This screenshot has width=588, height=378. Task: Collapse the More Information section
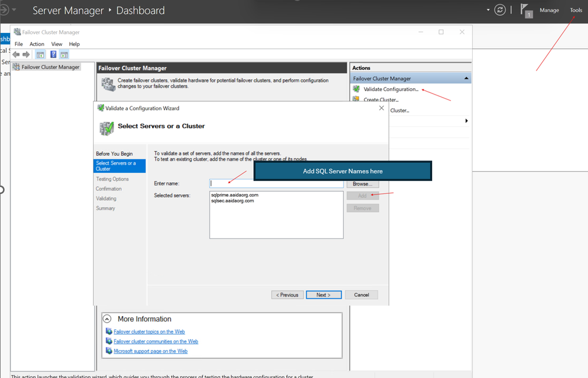point(107,319)
